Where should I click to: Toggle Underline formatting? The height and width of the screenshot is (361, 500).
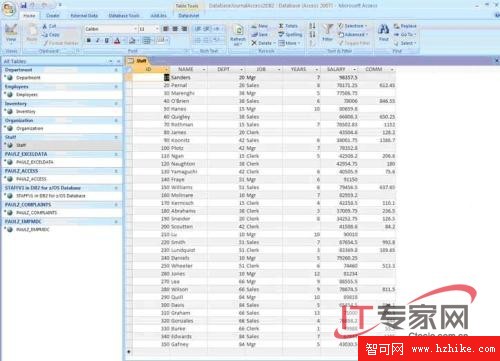107,40
